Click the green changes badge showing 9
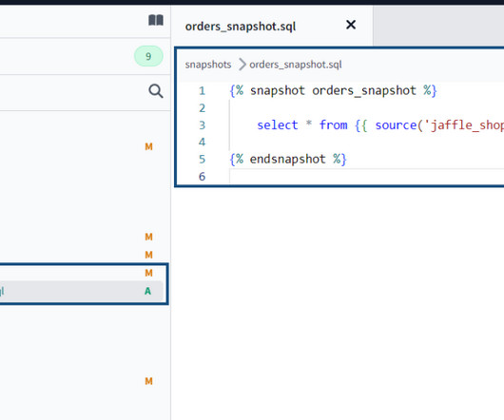504x420 pixels. (x=148, y=56)
